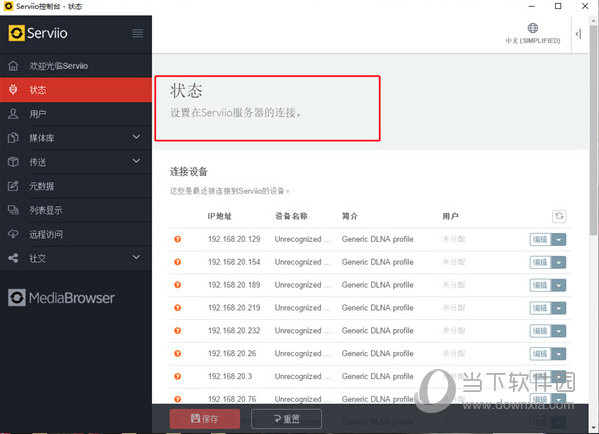Click the 保存 save button

click(x=205, y=419)
